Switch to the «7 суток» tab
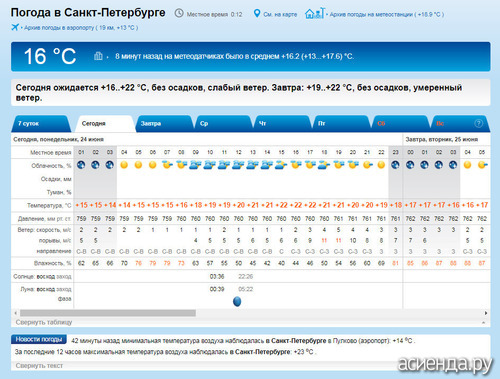Screen dimensions: 500x379 point(40,124)
